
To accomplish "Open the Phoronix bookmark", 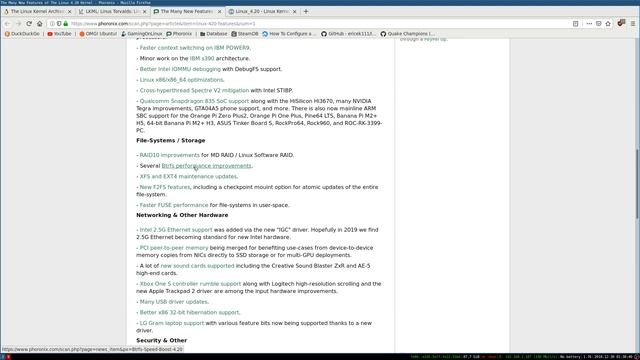I will (179, 34).
